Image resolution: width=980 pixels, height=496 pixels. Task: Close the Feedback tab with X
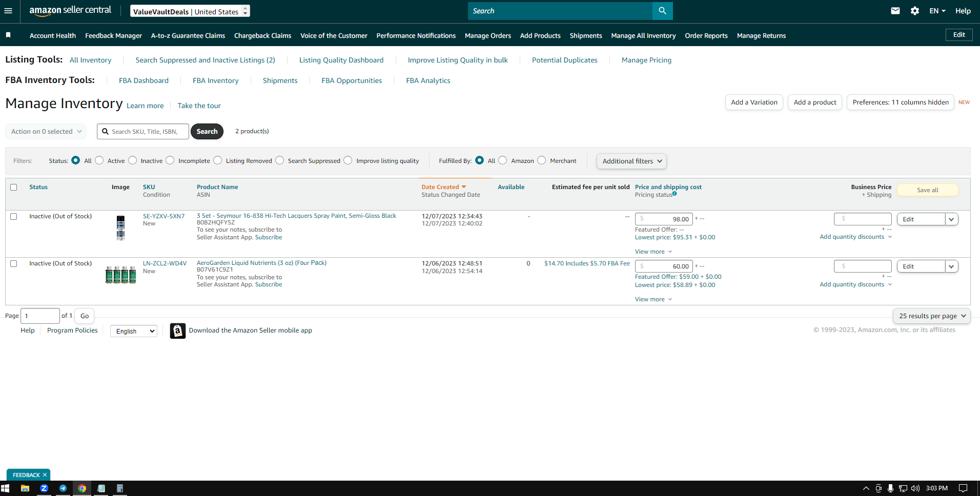(x=45, y=475)
